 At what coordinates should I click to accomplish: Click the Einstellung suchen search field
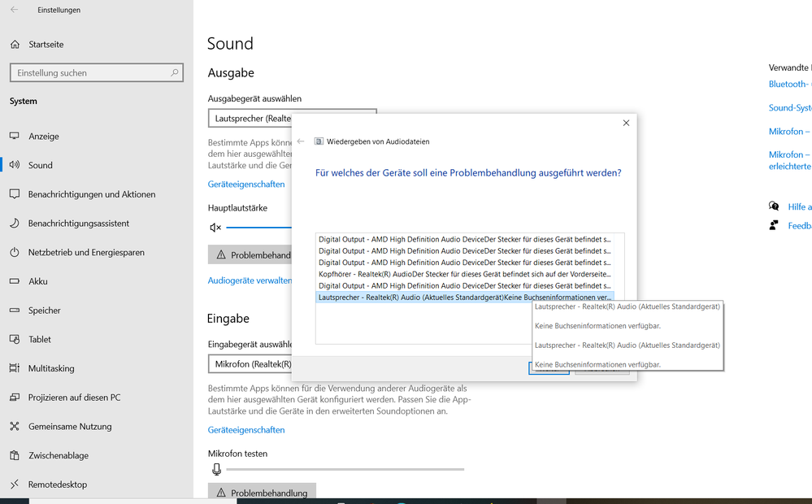coord(89,73)
